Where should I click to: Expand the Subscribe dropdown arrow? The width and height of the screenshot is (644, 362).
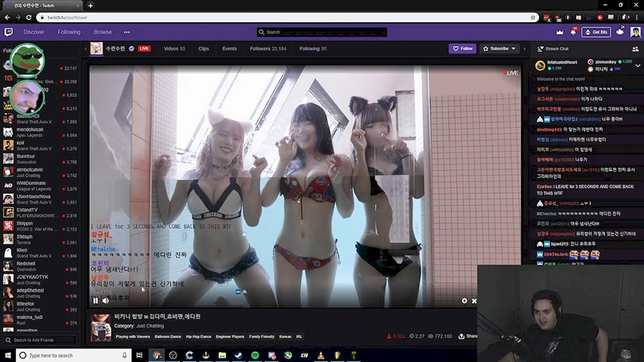pos(513,49)
